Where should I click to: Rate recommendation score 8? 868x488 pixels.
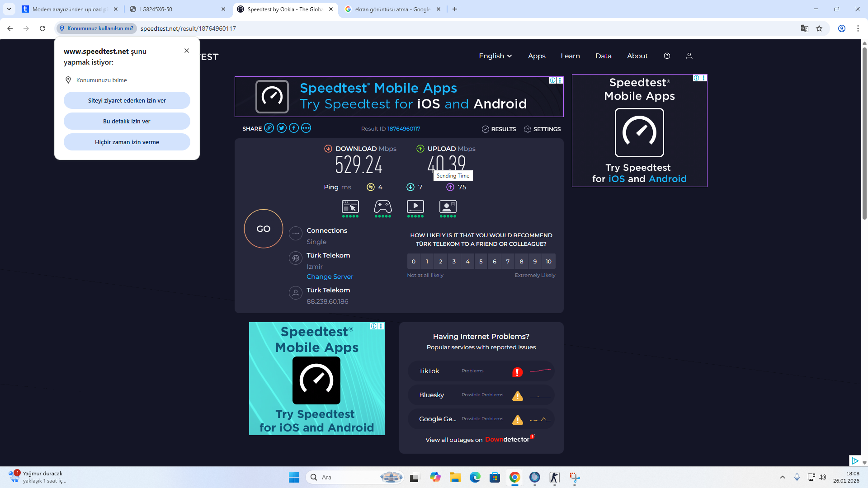click(x=522, y=262)
